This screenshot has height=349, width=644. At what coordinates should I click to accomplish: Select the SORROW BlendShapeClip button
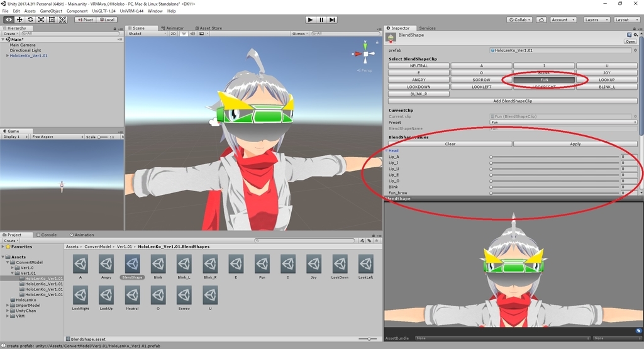481,80
